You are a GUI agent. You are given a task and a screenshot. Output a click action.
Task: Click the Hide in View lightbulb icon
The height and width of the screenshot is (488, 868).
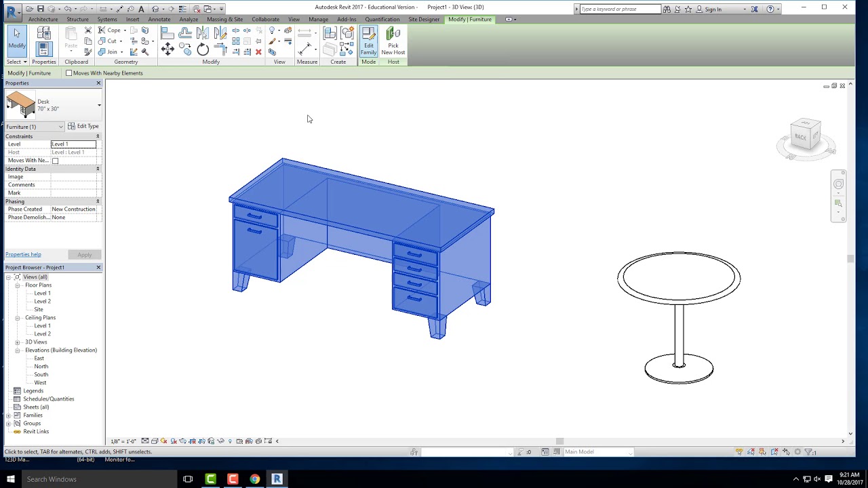point(272,30)
